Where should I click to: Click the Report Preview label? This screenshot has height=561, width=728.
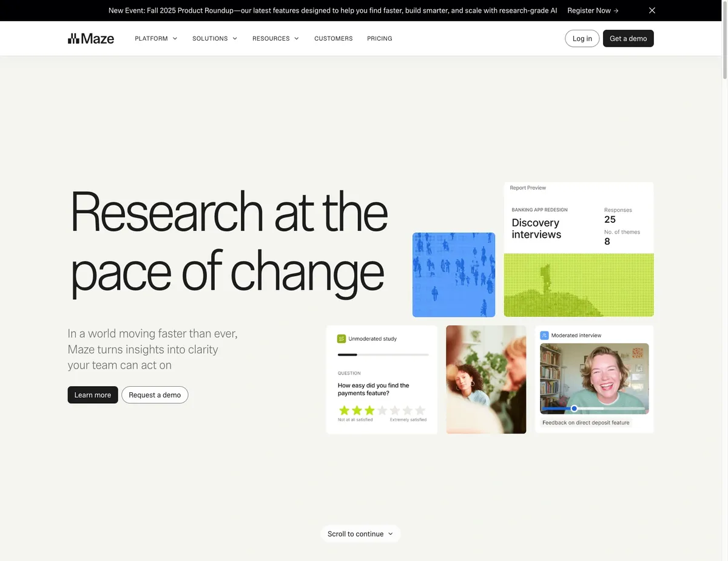click(528, 188)
